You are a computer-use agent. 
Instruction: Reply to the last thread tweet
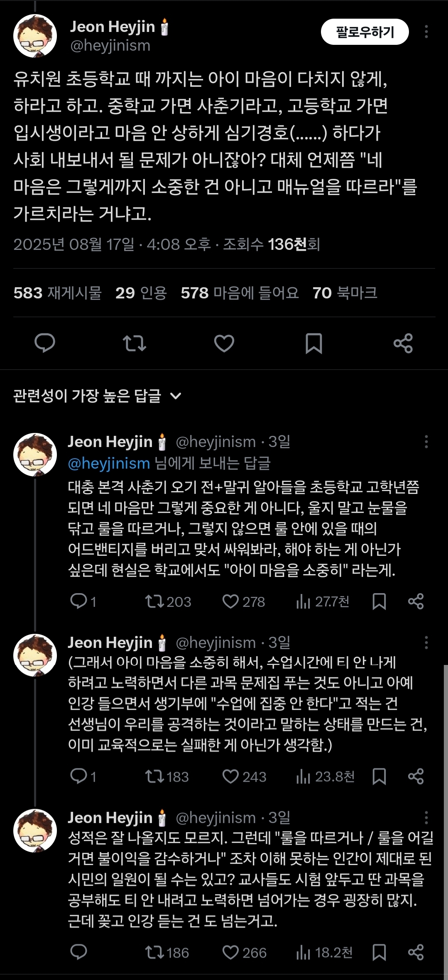[x=78, y=953]
